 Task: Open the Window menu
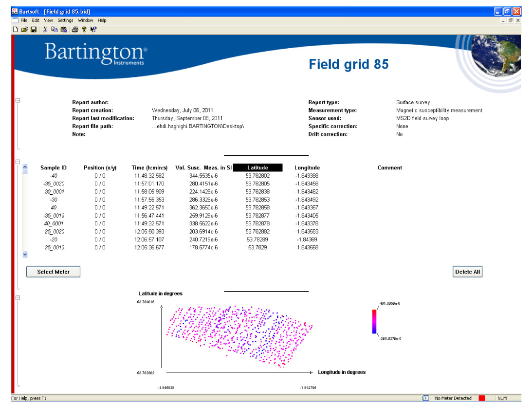point(86,20)
